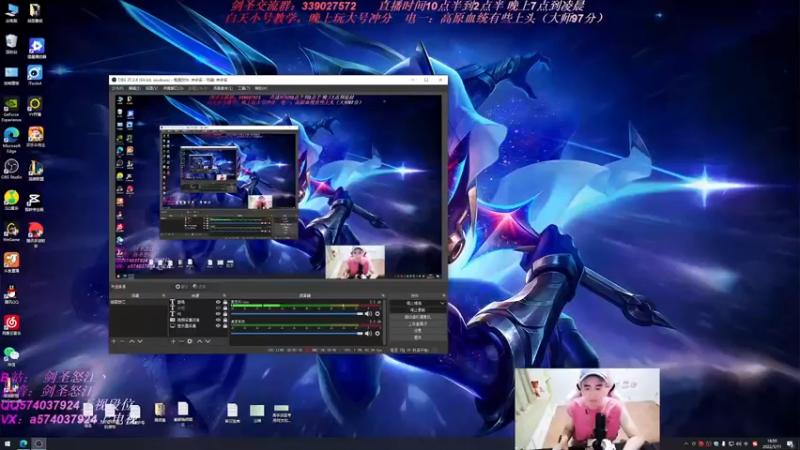Mute Mic/Aux with its speaker icon
800x450 pixels.
(x=368, y=314)
